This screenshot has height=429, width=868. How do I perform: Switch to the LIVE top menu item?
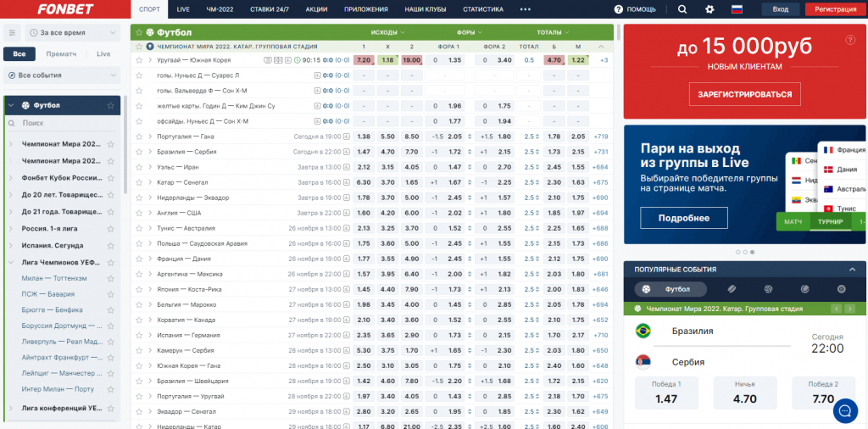[x=183, y=9]
